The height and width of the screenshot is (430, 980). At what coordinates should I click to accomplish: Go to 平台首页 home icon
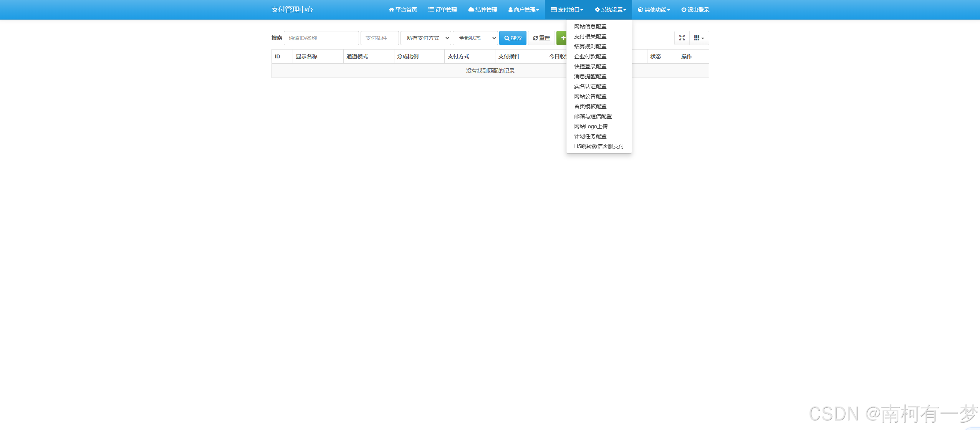pos(402,10)
